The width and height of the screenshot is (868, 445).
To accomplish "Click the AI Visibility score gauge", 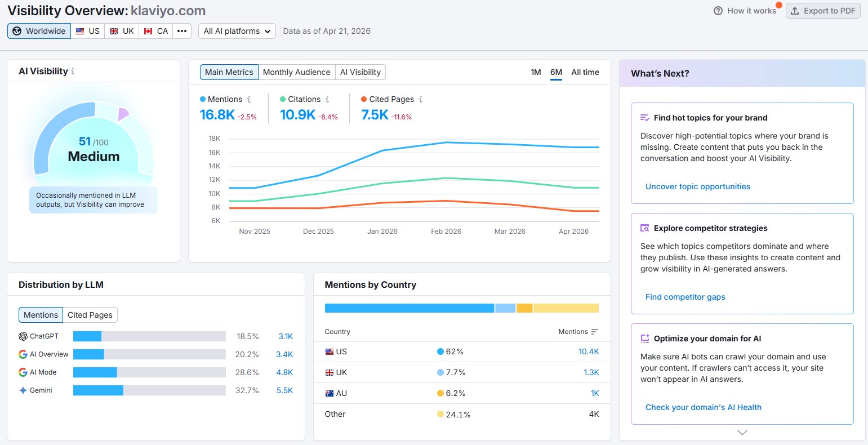I will [x=94, y=139].
